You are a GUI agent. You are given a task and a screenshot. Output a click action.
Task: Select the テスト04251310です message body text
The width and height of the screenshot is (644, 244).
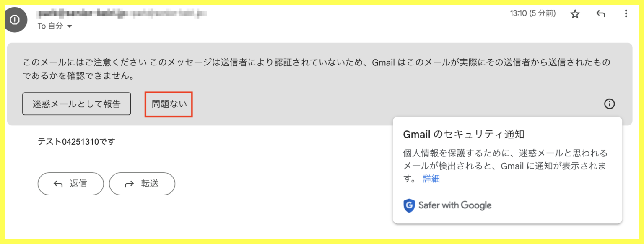tap(75, 141)
